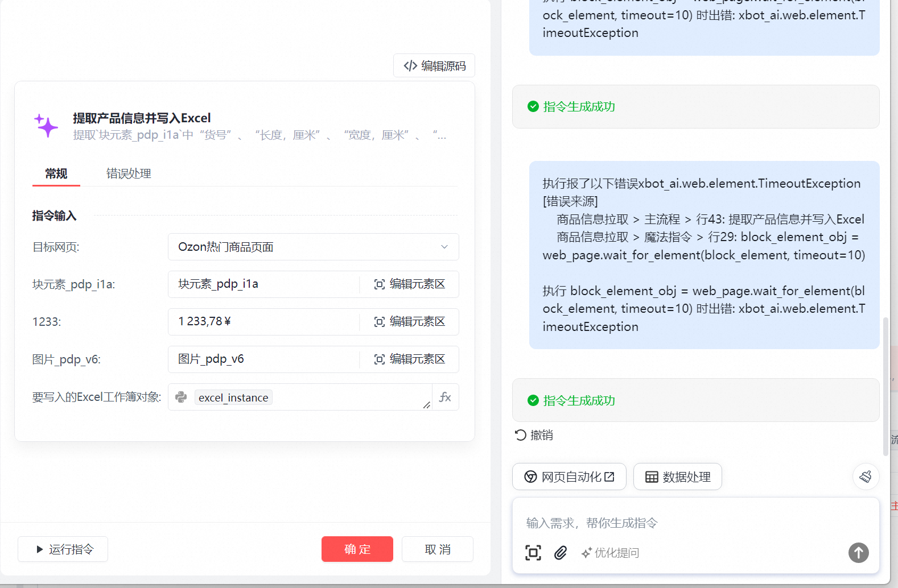
Task: Switch to the 错误处理 tab
Action: point(129,174)
